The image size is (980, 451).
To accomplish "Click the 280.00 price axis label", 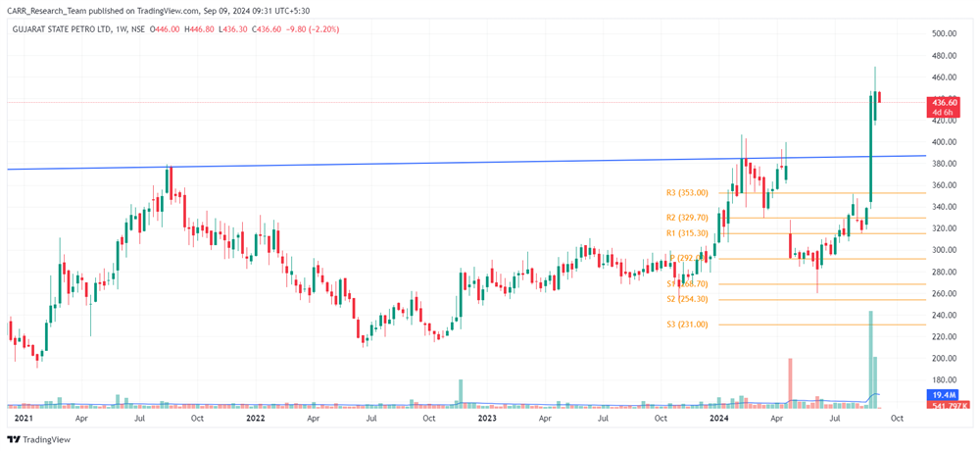I will [945, 273].
